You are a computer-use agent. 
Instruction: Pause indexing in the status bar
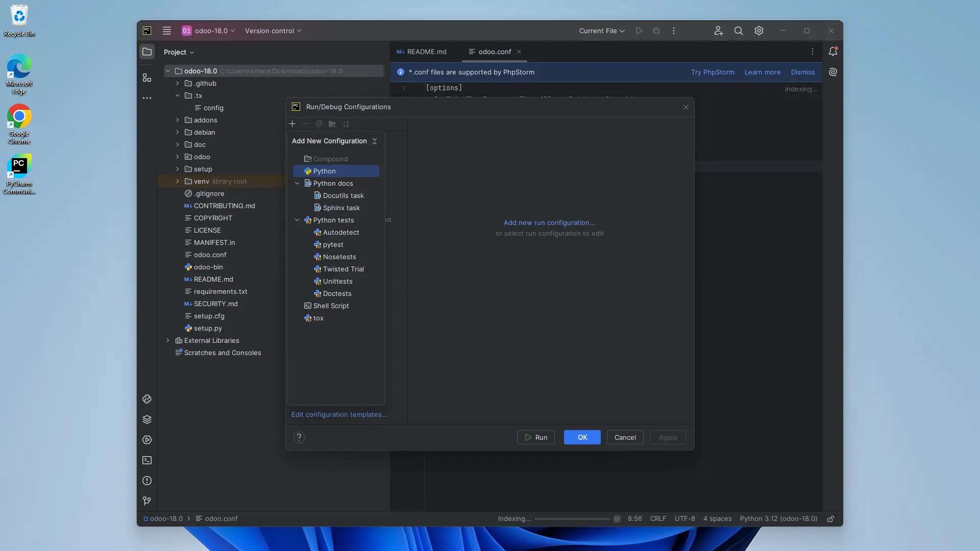pos(617,519)
